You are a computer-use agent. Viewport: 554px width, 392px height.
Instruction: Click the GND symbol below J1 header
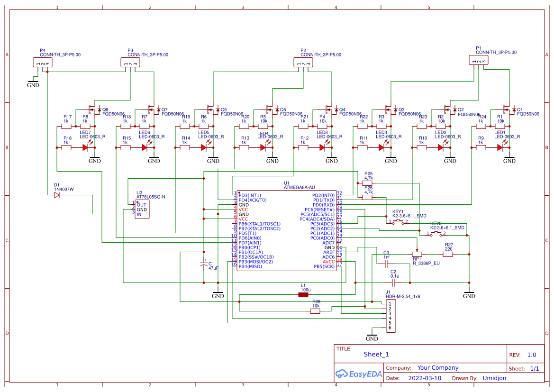coord(372,337)
